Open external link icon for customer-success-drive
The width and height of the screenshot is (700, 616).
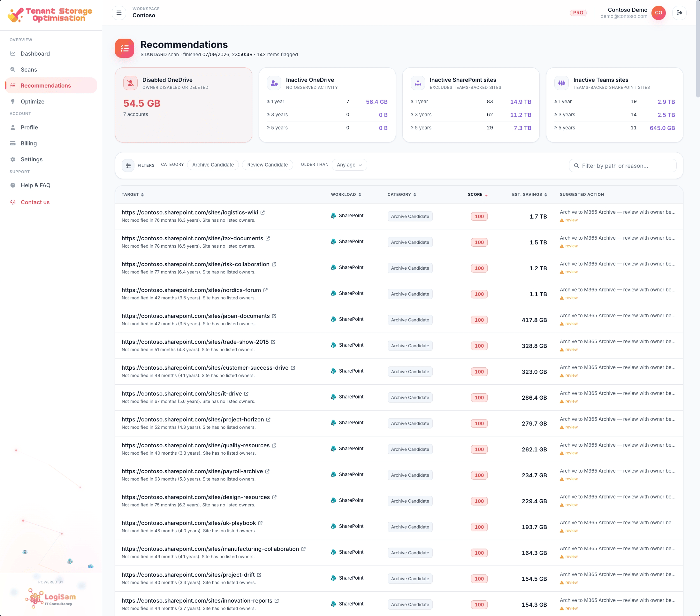(293, 368)
